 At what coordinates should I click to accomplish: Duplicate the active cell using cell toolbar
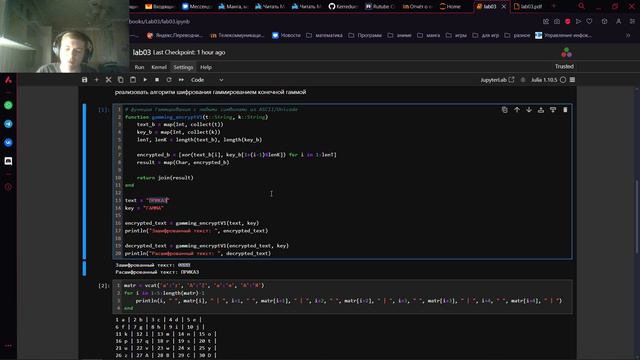tap(505, 110)
